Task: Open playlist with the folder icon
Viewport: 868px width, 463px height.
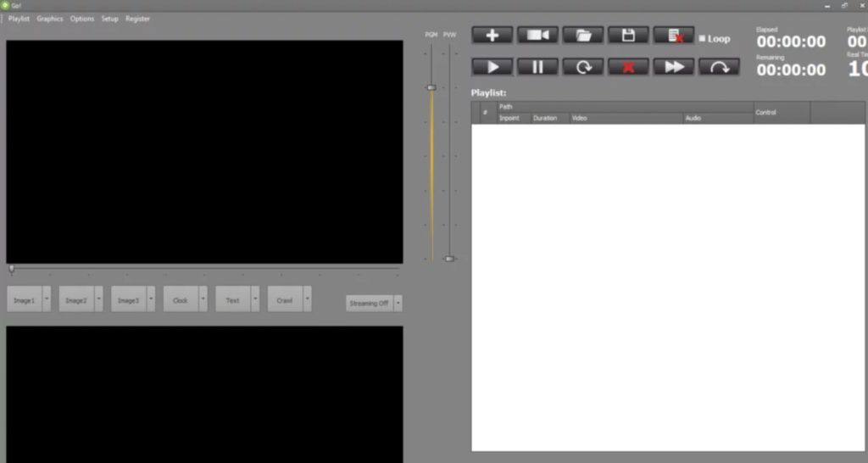Action: tap(583, 36)
